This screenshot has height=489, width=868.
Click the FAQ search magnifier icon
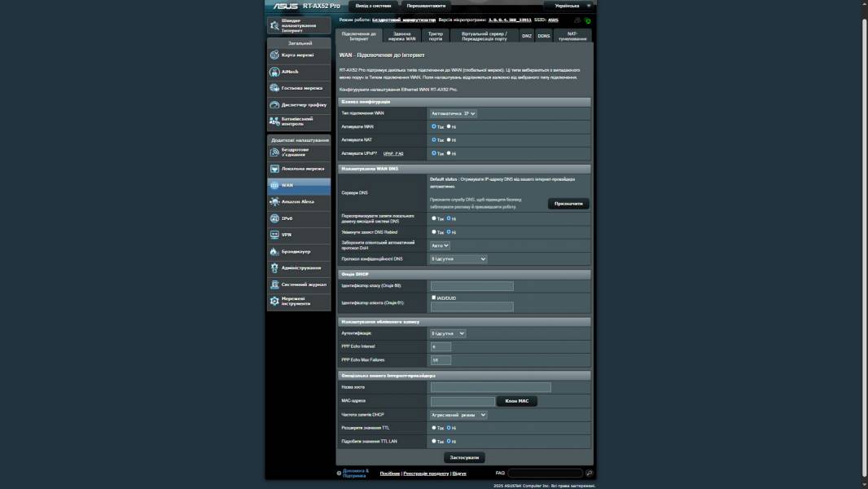pos(590,473)
